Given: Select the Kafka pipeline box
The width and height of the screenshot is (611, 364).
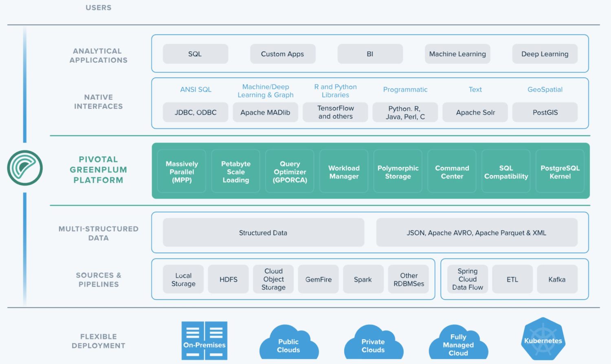Looking at the screenshot, I should point(557,279).
